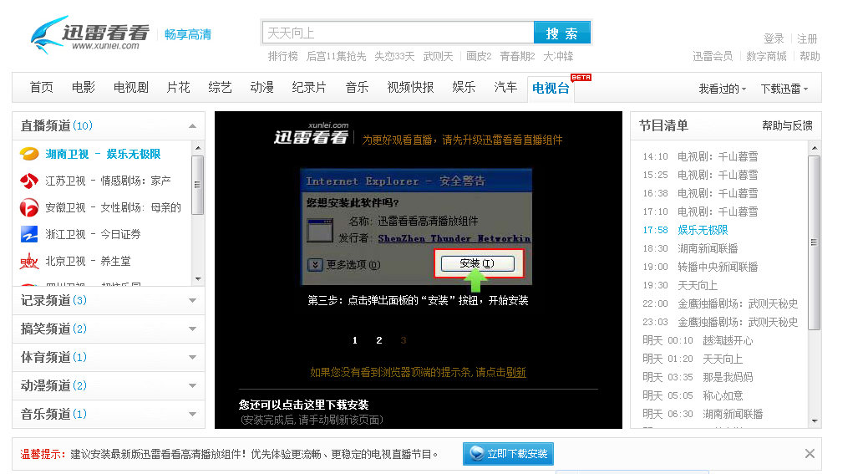
Task: Go to the 首页 tab
Action: 42,88
